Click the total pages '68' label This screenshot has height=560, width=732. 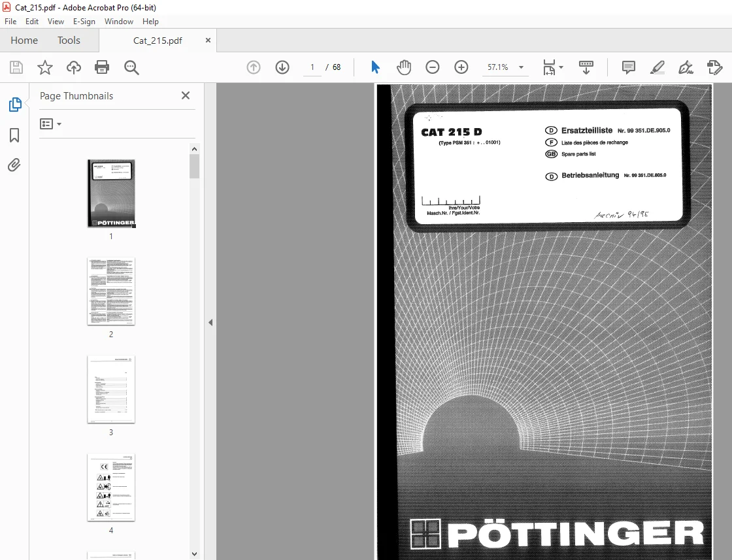337,67
